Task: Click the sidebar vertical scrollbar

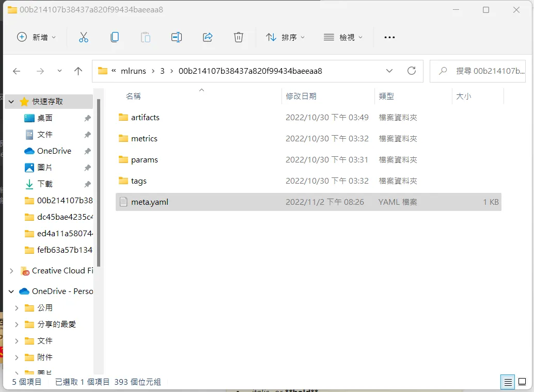Action: pyautogui.click(x=99, y=183)
